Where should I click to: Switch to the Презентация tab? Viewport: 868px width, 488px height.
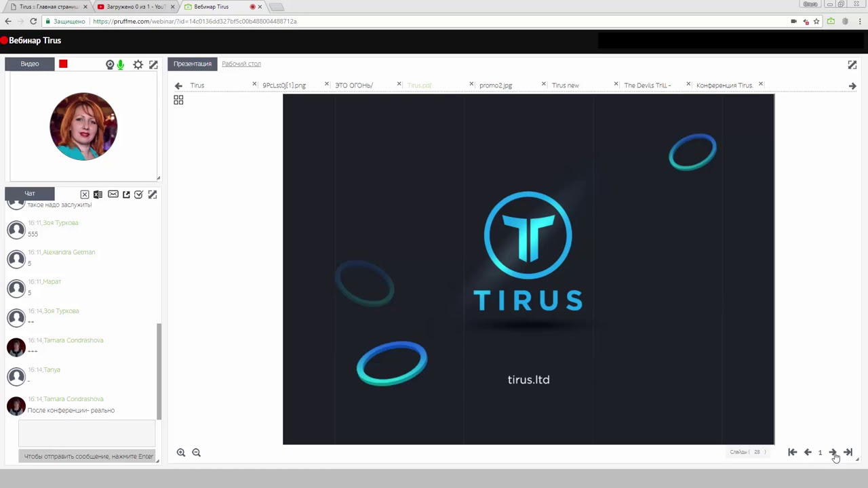coord(193,64)
